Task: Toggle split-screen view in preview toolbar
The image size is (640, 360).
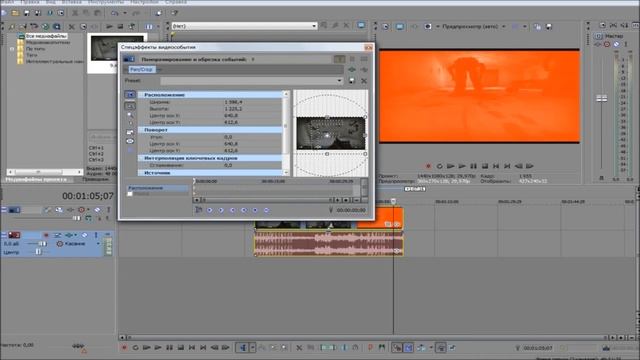Action: coord(428,27)
